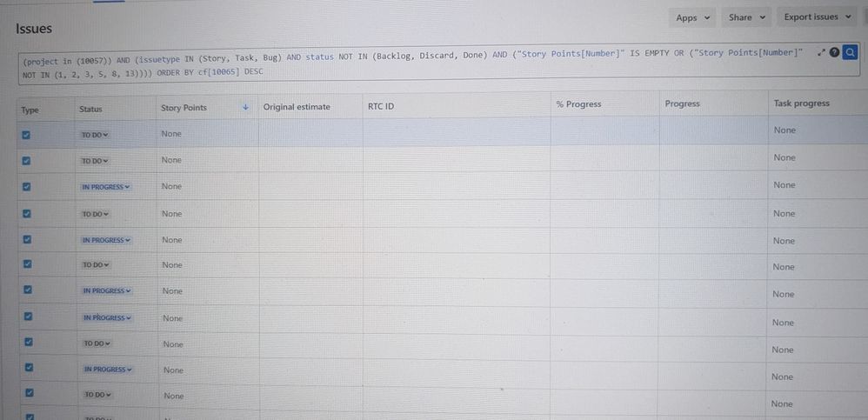The image size is (868, 420).
Task: Click the task type icon in second row
Action: point(26,161)
